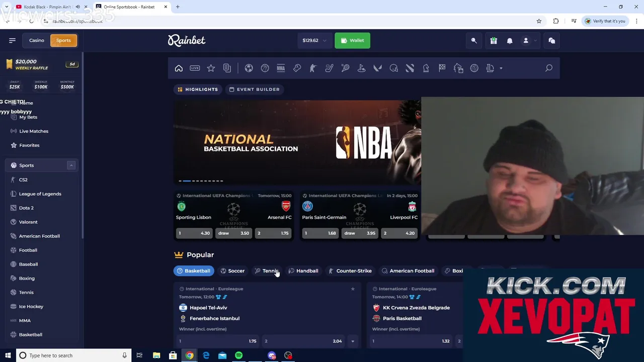
Task: Open the hamburger menu icon
Action: pyautogui.click(x=12, y=40)
